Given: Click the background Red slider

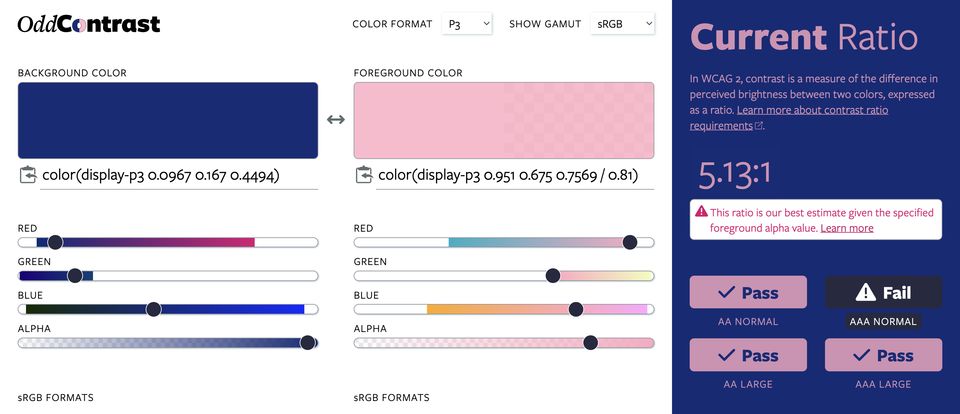Looking at the screenshot, I should coord(168,242).
